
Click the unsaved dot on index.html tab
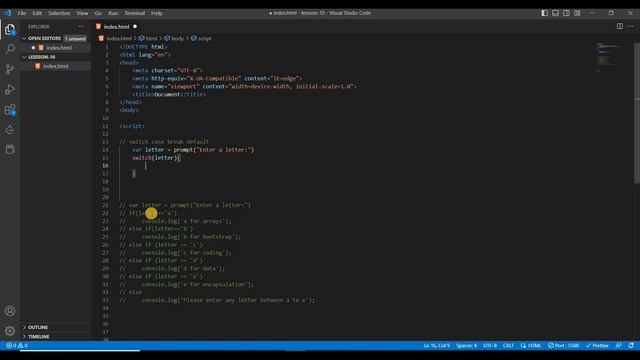pyautogui.click(x=135, y=27)
